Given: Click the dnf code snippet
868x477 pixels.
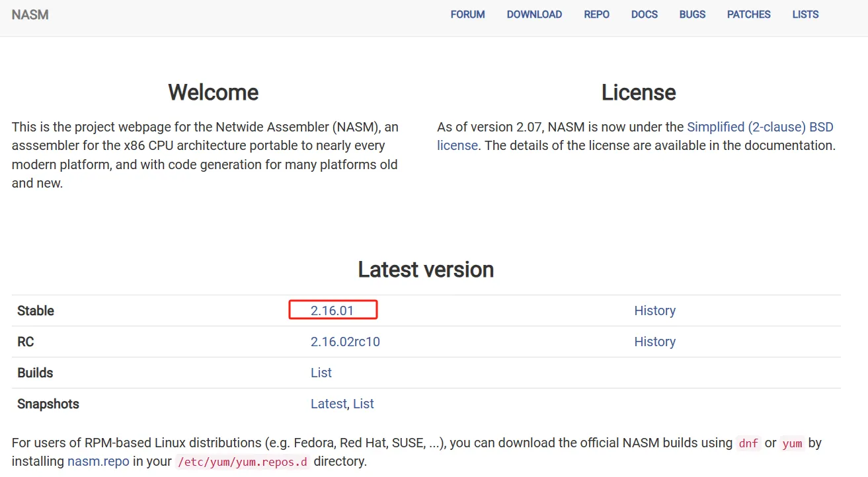Looking at the screenshot, I should click(x=748, y=443).
